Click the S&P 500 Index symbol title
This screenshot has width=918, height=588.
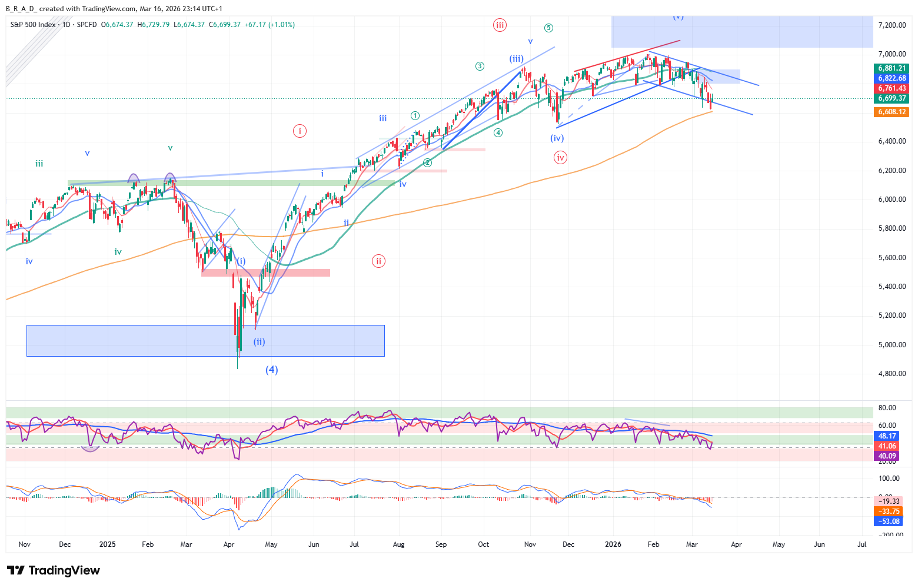[x=33, y=25]
